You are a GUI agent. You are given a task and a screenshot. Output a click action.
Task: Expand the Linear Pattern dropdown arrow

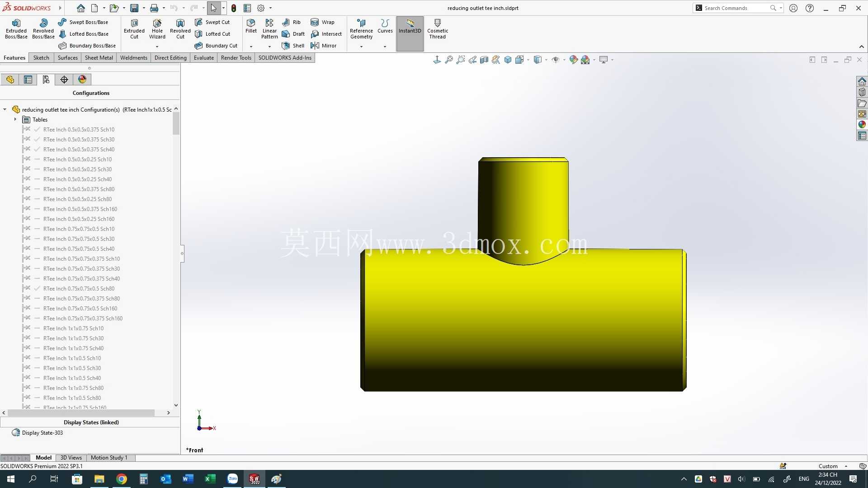[x=269, y=47]
